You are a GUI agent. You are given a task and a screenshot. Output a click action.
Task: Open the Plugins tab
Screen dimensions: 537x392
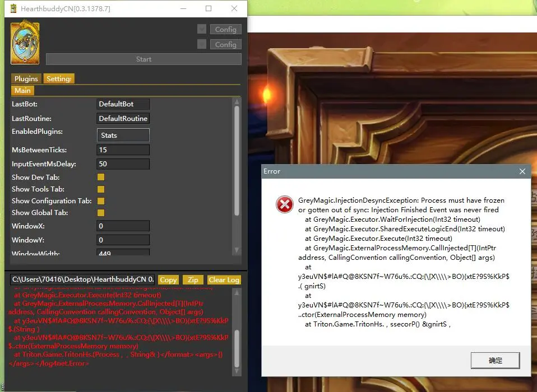coord(26,78)
